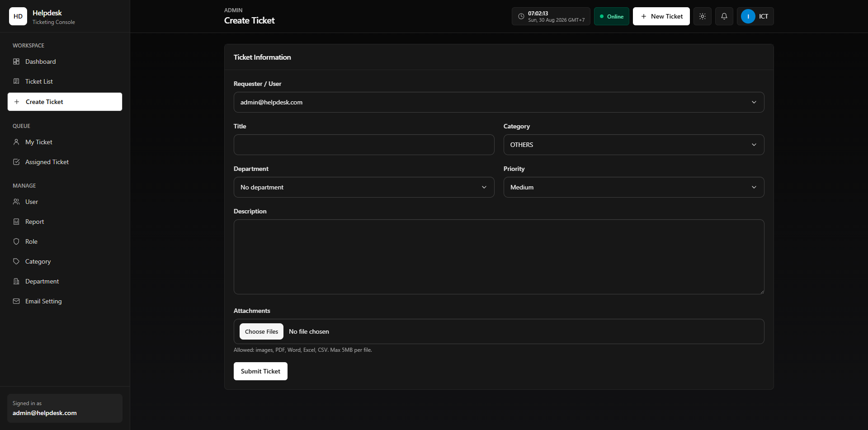The height and width of the screenshot is (430, 868).
Task: Click the Online status badge
Action: [x=611, y=16]
